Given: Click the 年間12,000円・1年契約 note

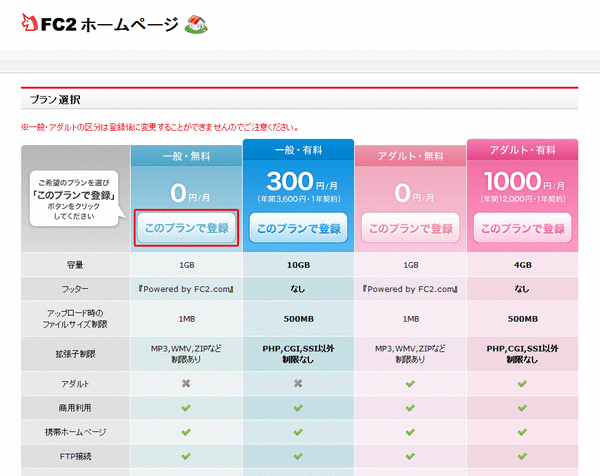Looking at the screenshot, I should pyautogui.click(x=523, y=199).
